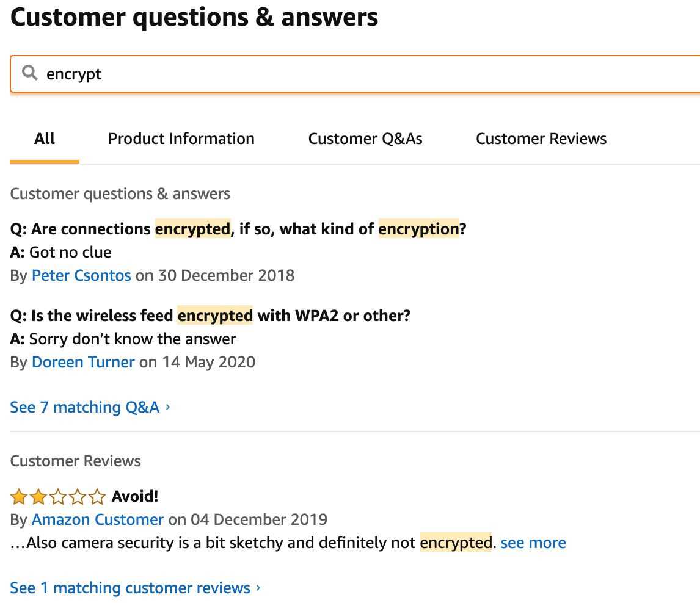Expand the review with "see more"
Image resolution: width=700 pixels, height=603 pixels.
(x=533, y=543)
